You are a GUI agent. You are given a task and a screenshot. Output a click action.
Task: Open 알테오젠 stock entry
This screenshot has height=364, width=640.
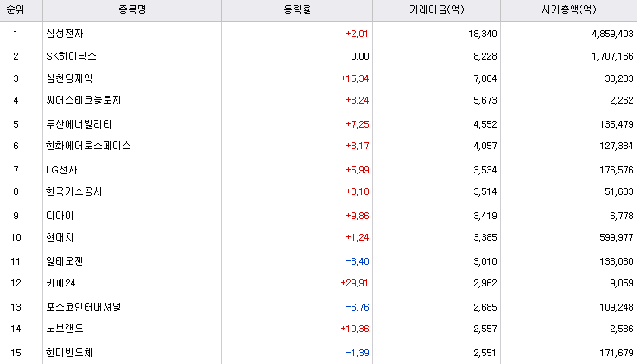[x=65, y=260]
